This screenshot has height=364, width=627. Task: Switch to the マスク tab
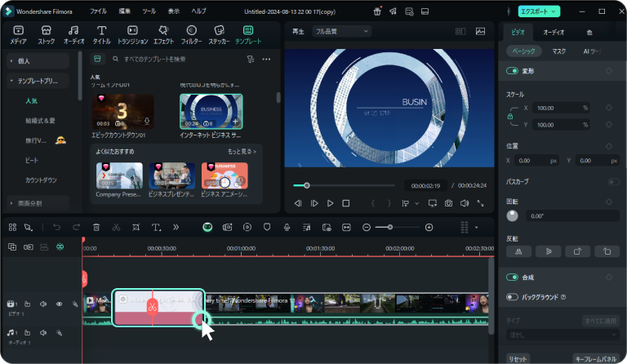(x=559, y=51)
